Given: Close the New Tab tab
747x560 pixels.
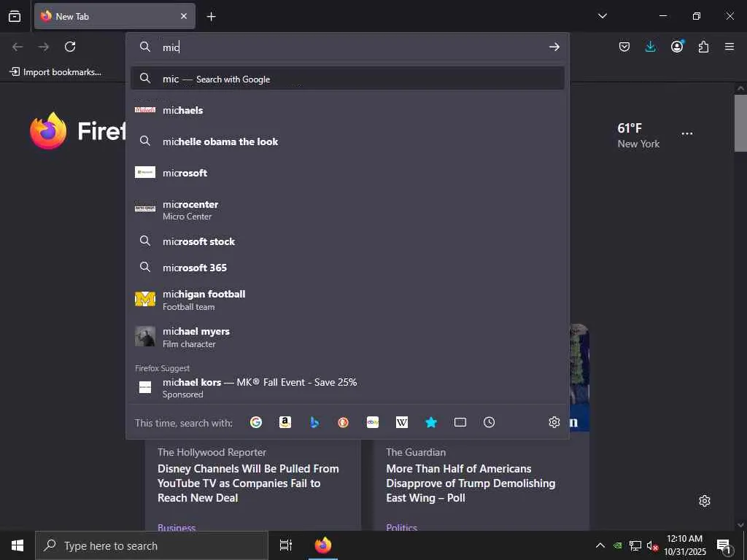Looking at the screenshot, I should pyautogui.click(x=183, y=16).
